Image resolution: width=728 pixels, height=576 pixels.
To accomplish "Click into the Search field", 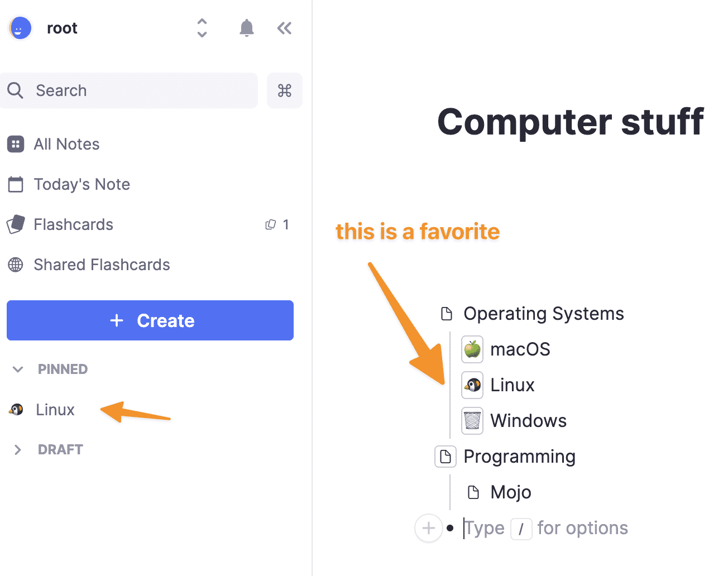I will point(129,90).
